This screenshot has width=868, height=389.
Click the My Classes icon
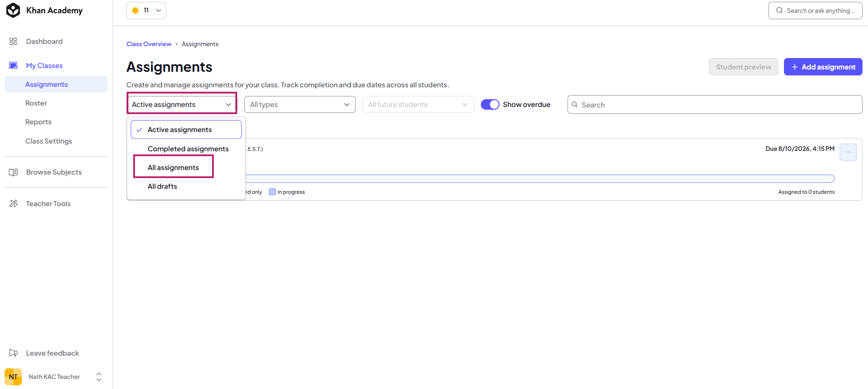pyautogui.click(x=13, y=66)
